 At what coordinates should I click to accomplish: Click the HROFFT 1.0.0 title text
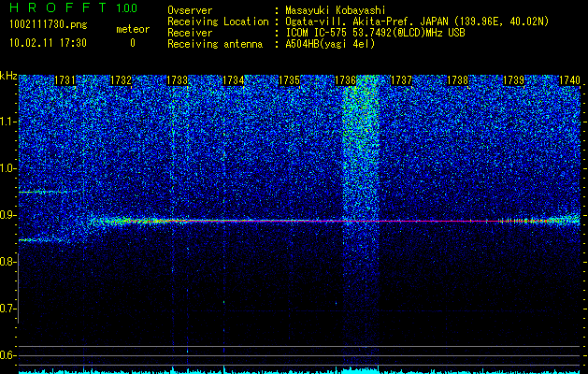pyautogui.click(x=74, y=7)
